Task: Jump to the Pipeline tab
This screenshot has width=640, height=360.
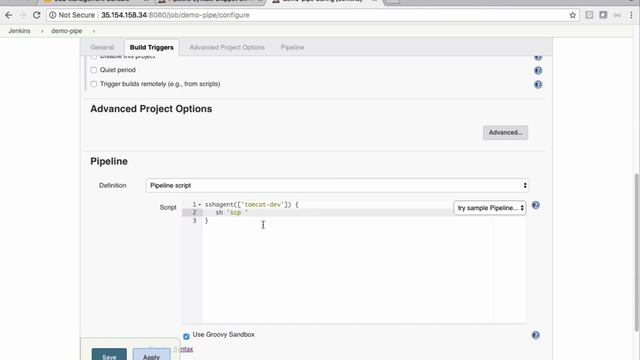Action: coord(292,47)
